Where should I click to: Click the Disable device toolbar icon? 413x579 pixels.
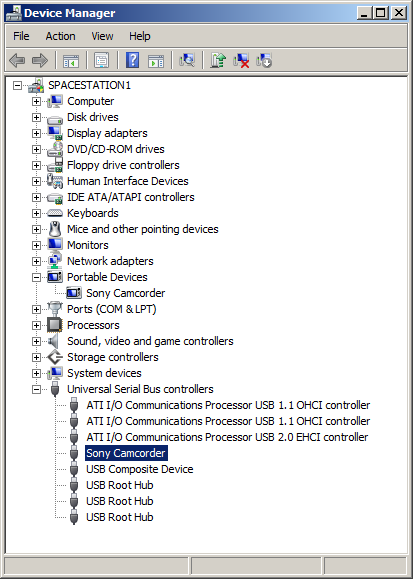point(264,60)
